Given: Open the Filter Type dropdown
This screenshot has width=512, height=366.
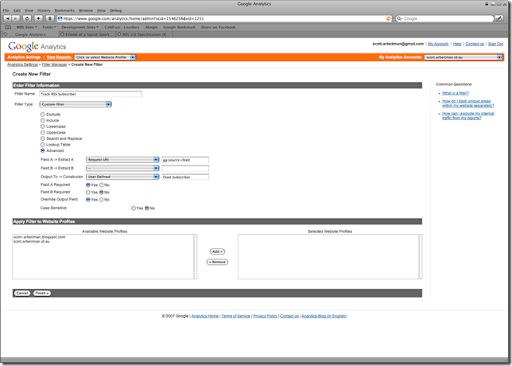Looking at the screenshot, I should [x=76, y=104].
